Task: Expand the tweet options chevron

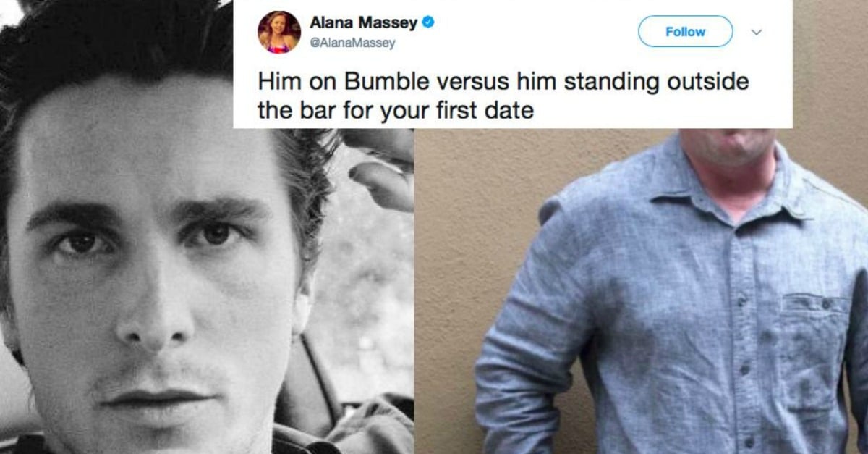Action: coord(757,32)
